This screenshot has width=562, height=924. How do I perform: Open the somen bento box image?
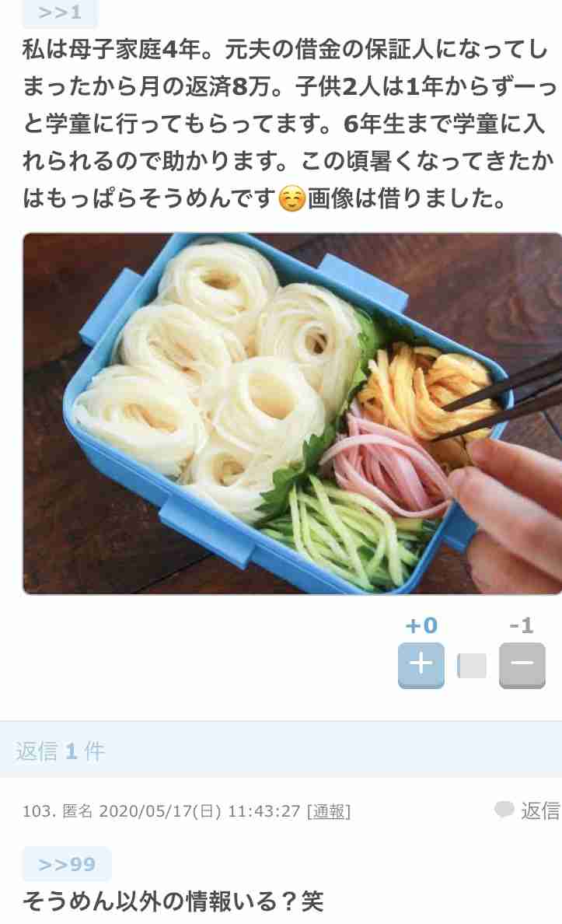coord(292,414)
